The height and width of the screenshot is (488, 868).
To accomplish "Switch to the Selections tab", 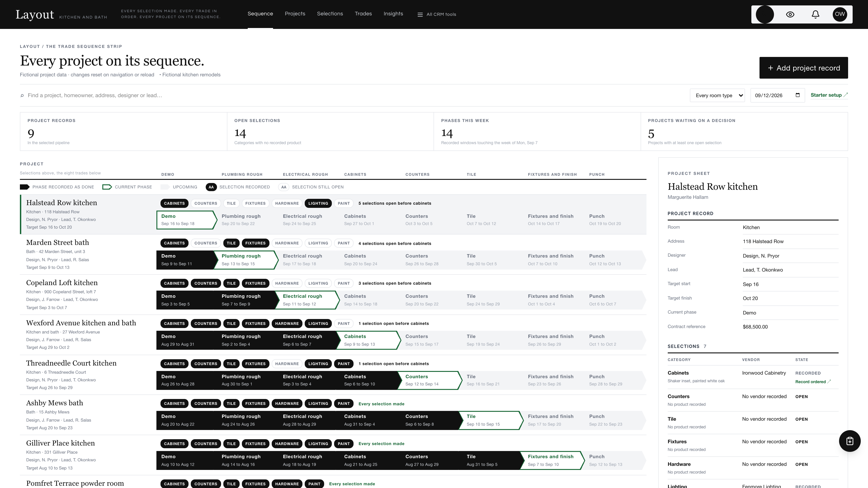I will point(330,14).
